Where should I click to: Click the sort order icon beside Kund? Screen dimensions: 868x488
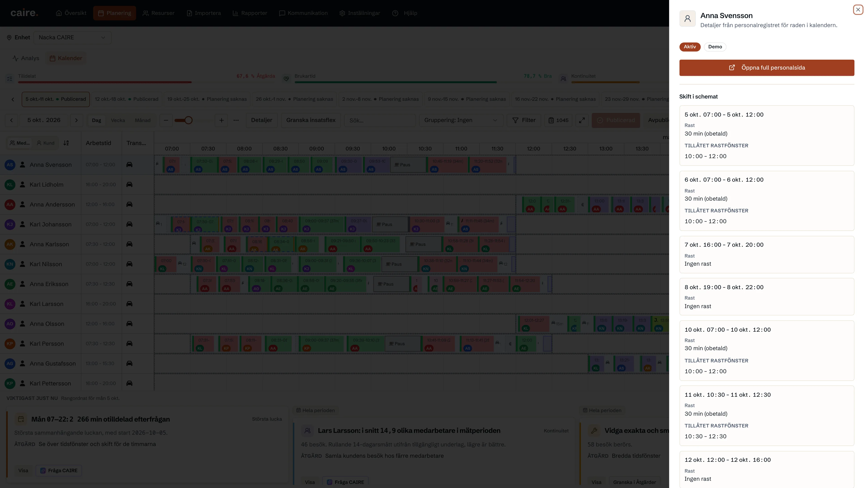tap(66, 143)
